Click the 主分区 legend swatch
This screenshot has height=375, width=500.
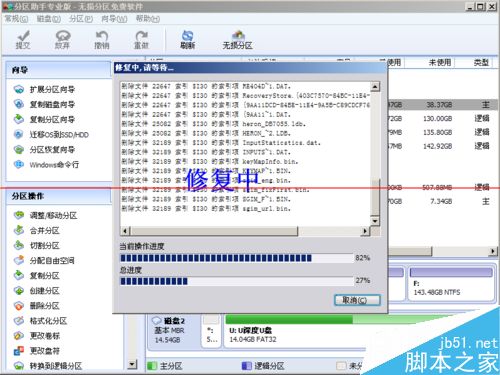point(152,366)
